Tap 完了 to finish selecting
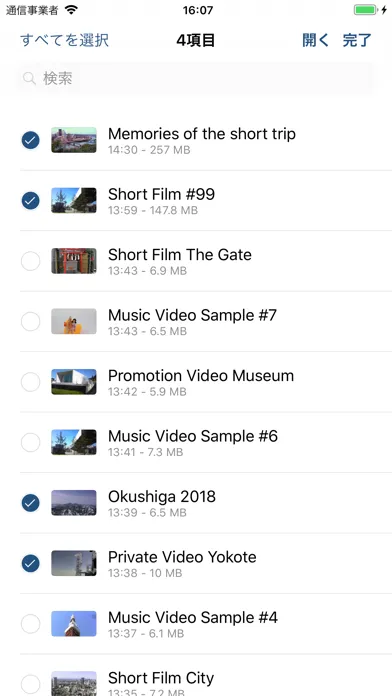 tap(357, 40)
